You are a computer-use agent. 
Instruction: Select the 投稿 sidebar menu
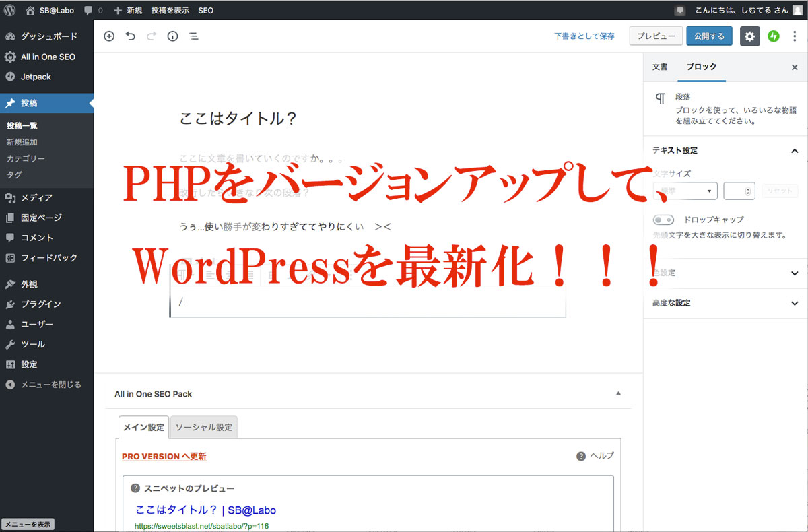tap(46, 103)
